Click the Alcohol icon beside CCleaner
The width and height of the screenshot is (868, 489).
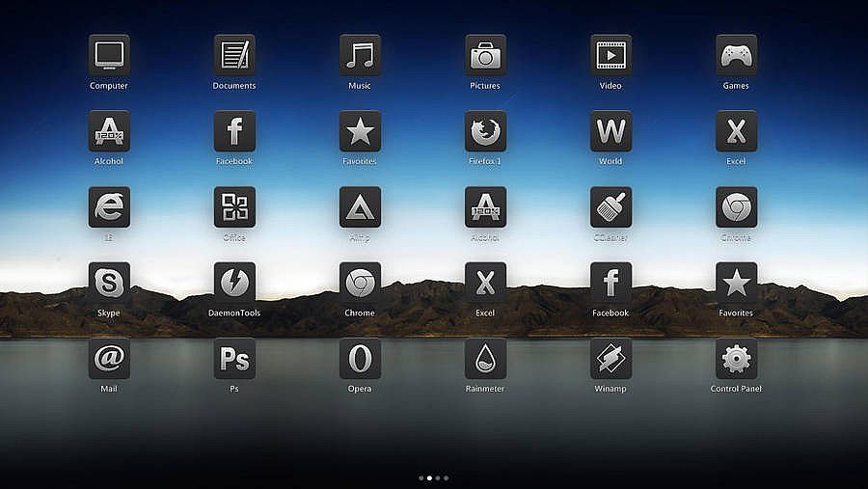[485, 206]
